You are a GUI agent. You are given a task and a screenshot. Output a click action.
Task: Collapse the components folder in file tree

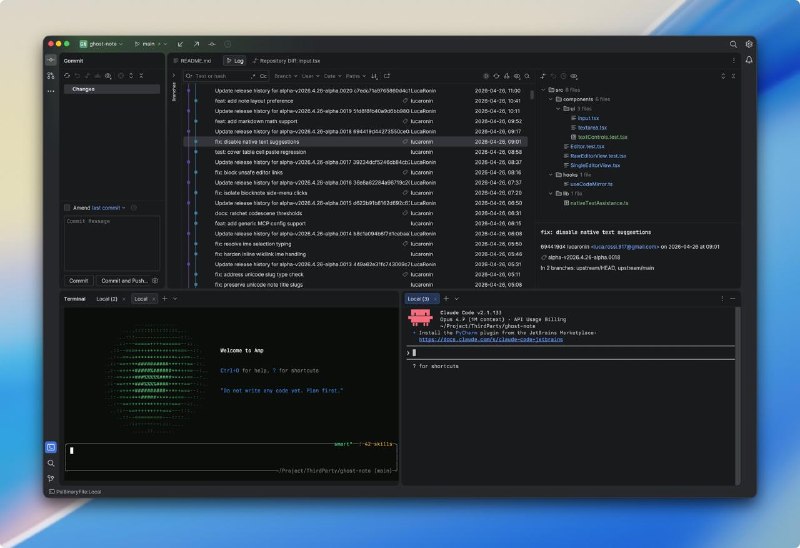tap(551, 99)
